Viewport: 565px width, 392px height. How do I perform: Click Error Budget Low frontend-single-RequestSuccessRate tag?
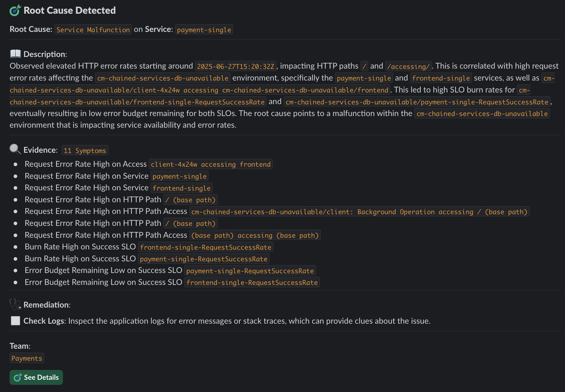coord(252,282)
